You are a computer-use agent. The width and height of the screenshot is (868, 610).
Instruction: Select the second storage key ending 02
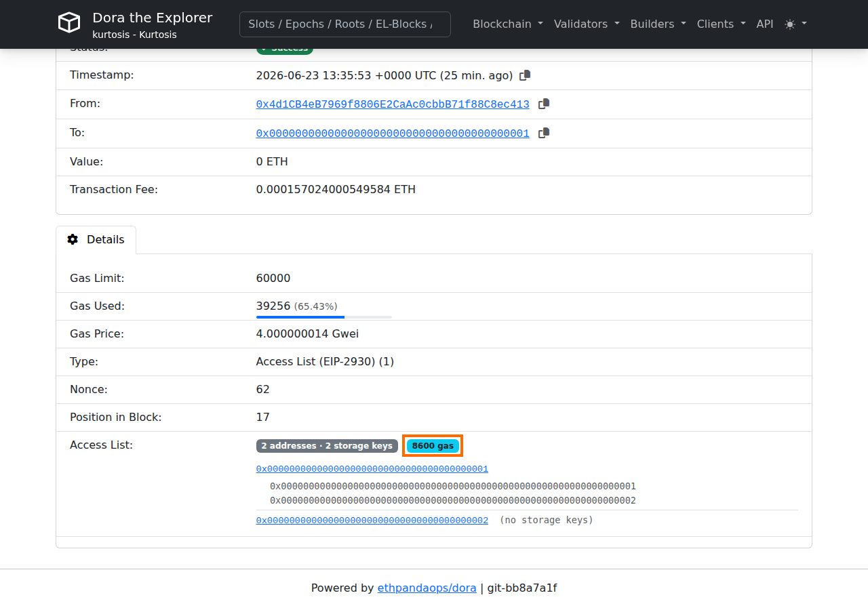(x=453, y=501)
